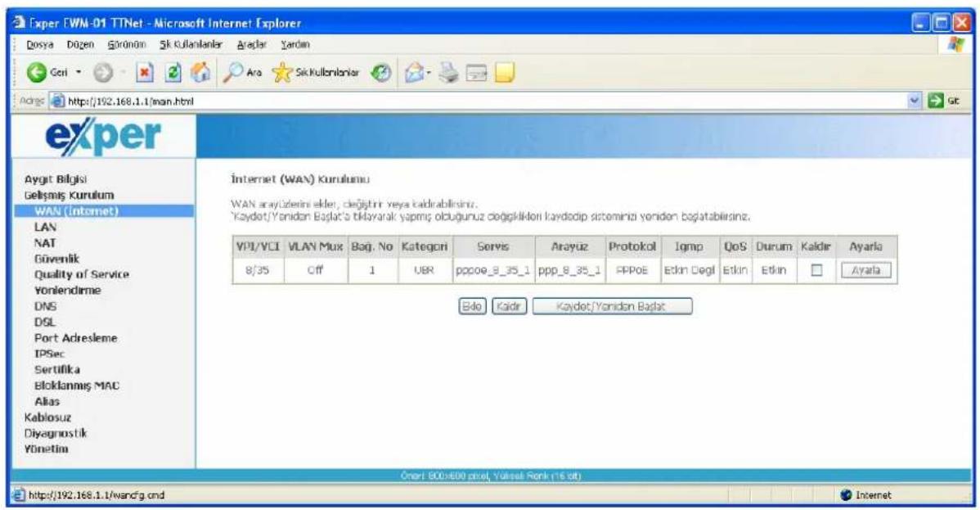Click the Kaldır button below table

tap(510, 307)
